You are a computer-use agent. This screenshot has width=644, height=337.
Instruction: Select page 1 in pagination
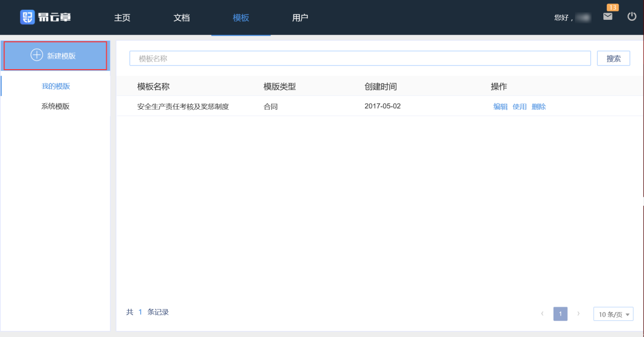(560, 314)
